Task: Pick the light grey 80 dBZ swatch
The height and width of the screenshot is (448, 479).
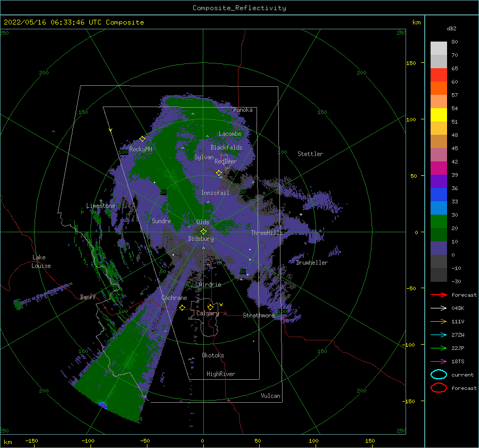Action: (439, 48)
